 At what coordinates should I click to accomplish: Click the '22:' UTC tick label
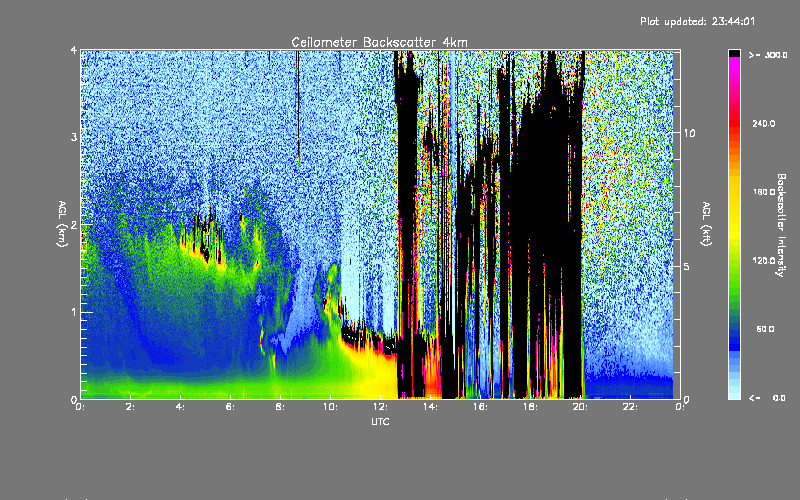[630, 407]
